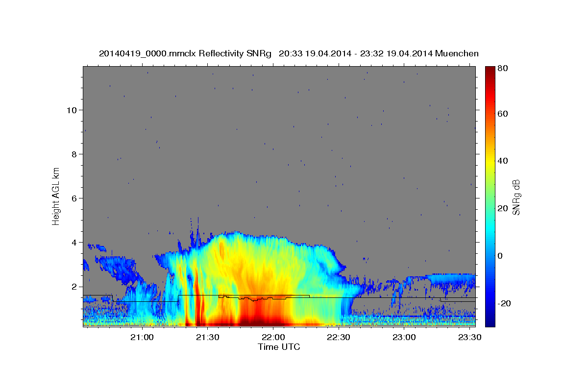Click the colorbar value 0
588x392 pixels.
[x=500, y=256]
